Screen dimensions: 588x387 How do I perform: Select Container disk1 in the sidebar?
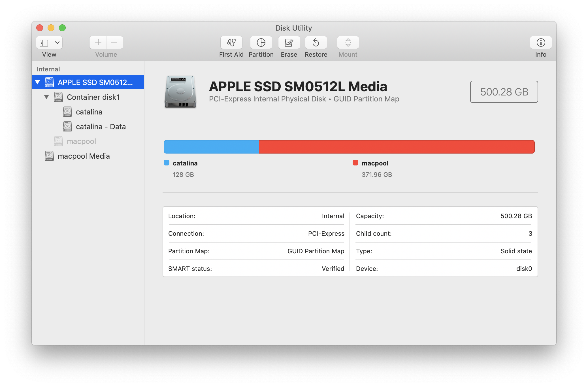[88, 97]
